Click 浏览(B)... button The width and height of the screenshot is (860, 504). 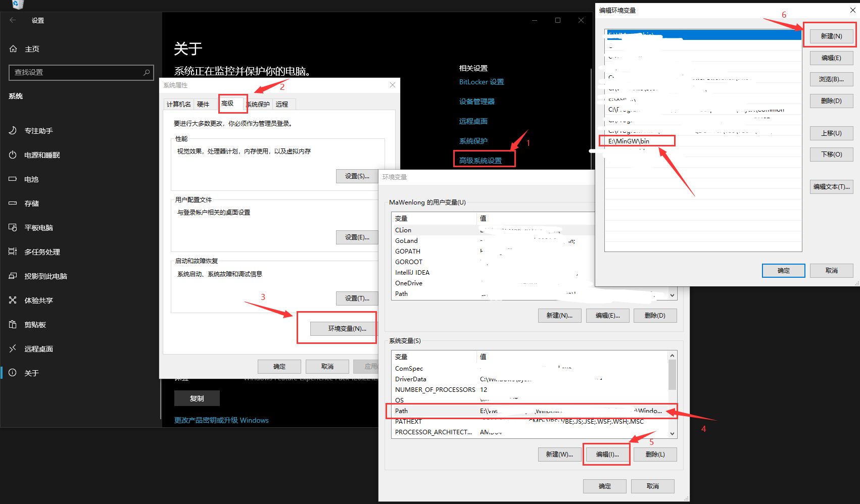(x=831, y=79)
